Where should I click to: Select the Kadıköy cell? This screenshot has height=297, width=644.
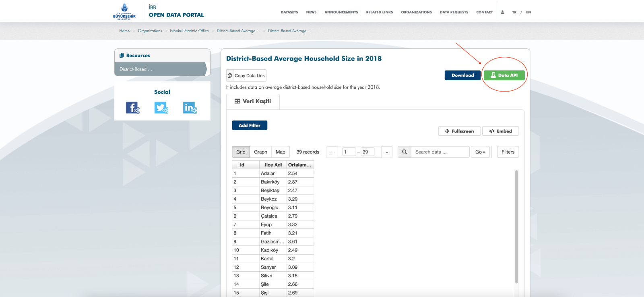point(273,250)
